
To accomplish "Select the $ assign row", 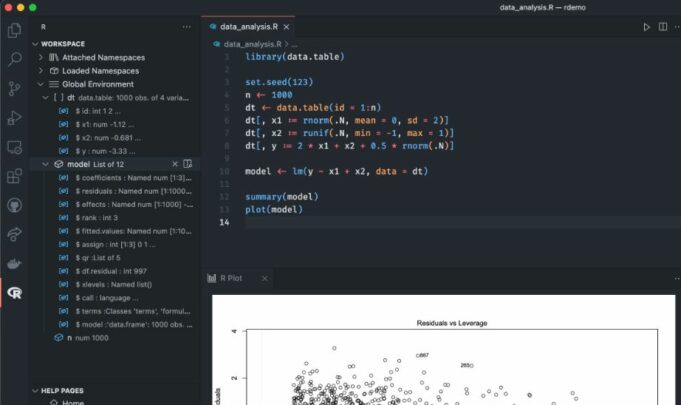I will tap(115, 244).
